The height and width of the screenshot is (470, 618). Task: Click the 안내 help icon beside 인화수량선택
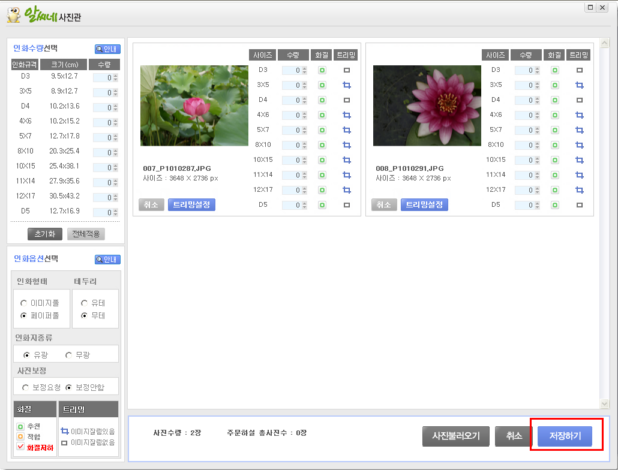click(x=107, y=48)
